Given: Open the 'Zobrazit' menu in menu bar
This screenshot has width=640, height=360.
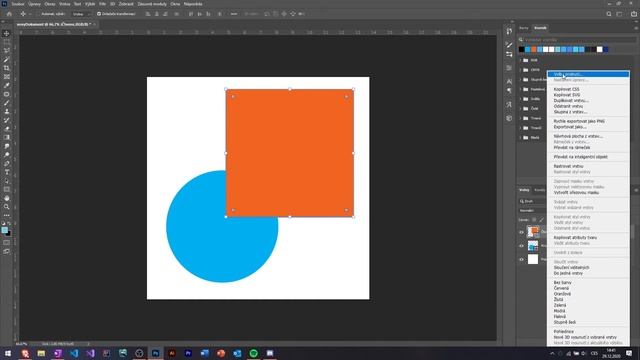Looking at the screenshot, I should point(126,4).
